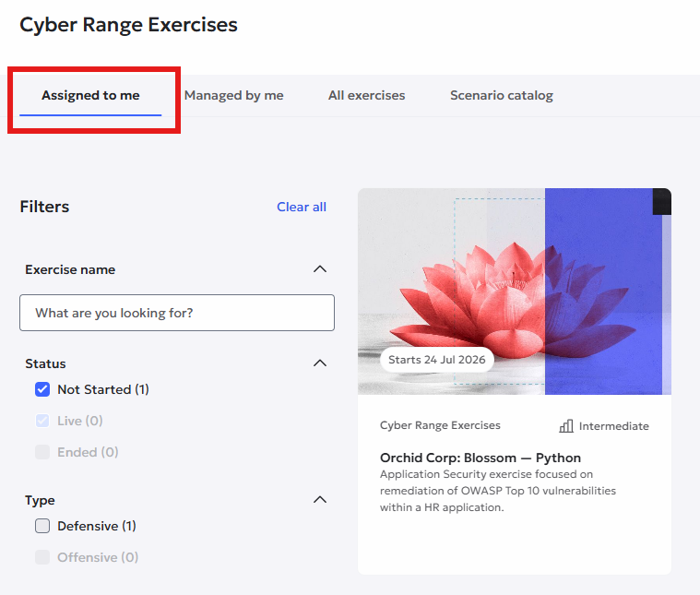Collapse the Status filter chevron
700x595 pixels.
(320, 363)
